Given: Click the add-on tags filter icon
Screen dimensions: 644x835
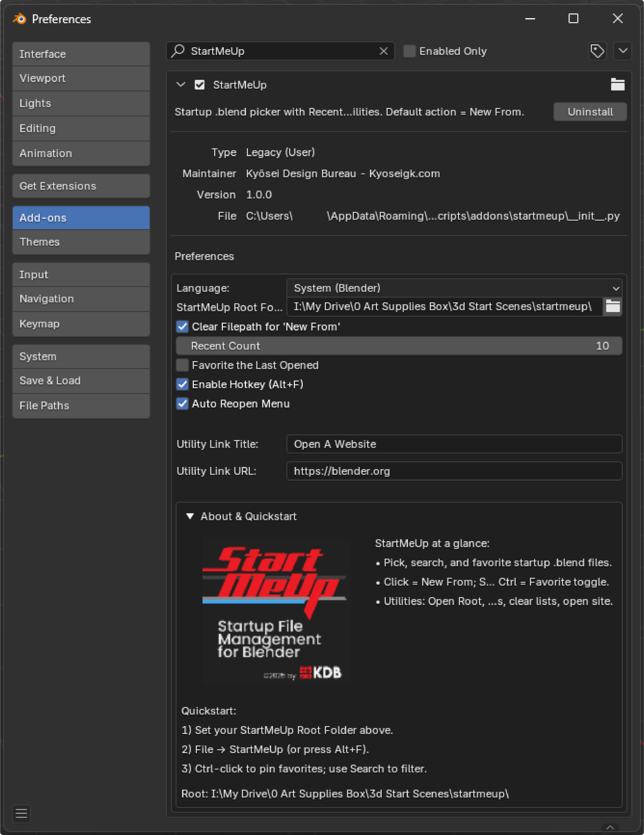Looking at the screenshot, I should pos(597,51).
